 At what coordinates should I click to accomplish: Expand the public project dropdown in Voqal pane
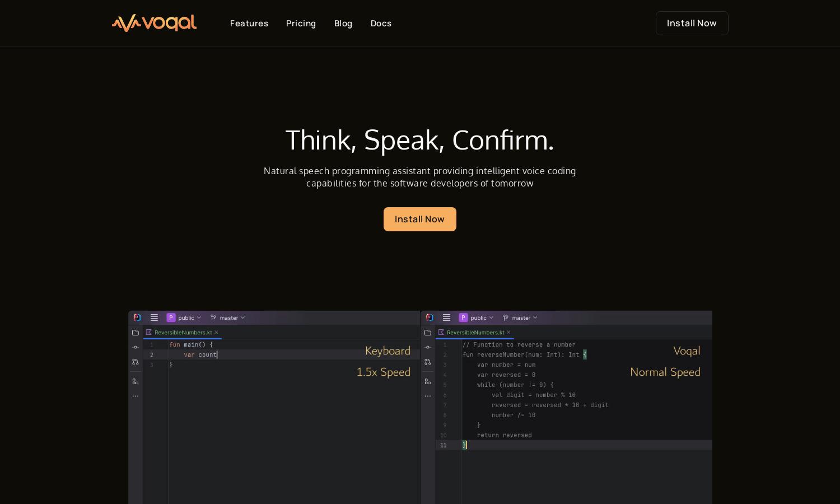[482, 318]
